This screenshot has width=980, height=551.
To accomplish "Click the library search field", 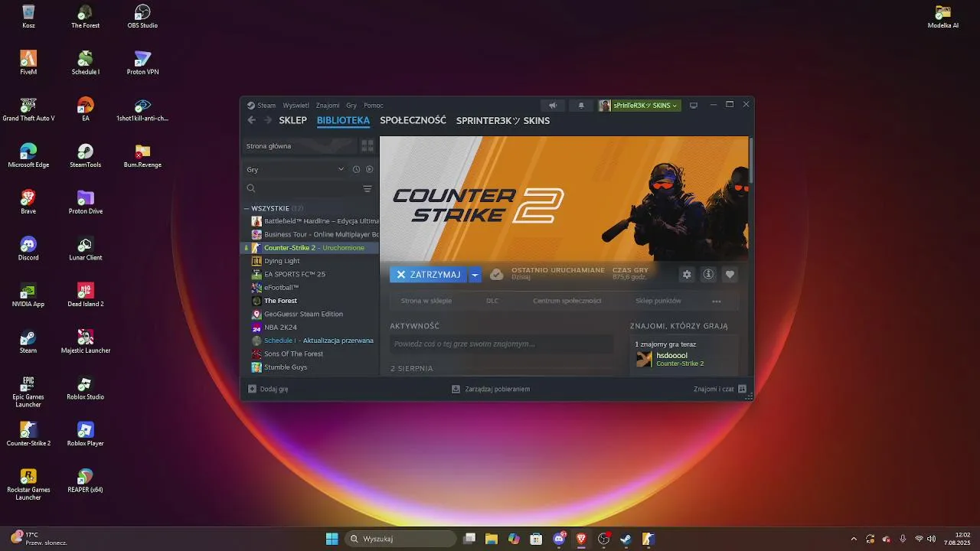I will [302, 188].
